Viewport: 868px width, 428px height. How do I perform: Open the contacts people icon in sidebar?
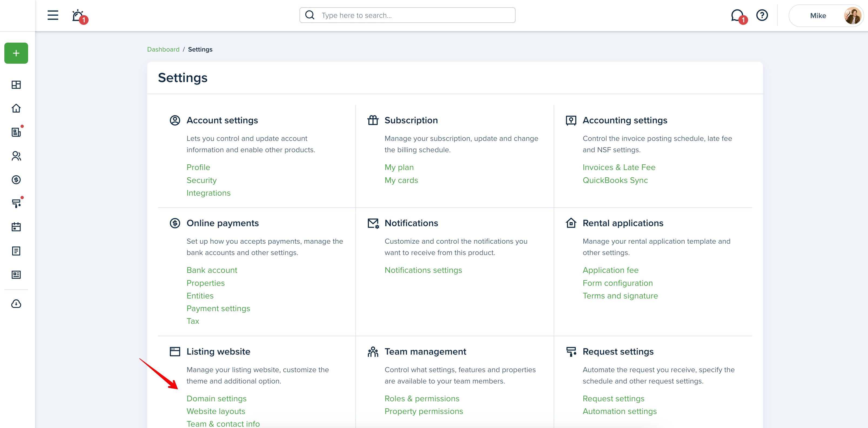[x=16, y=156]
